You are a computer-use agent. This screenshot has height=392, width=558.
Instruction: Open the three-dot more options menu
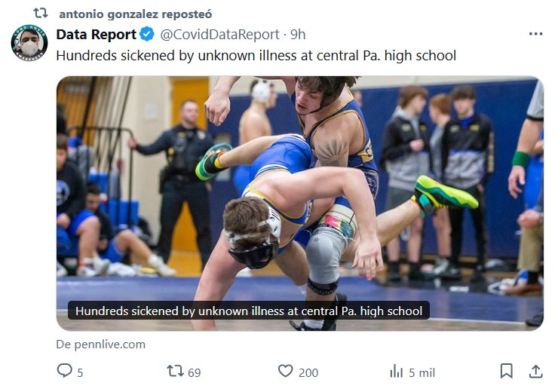(x=535, y=34)
